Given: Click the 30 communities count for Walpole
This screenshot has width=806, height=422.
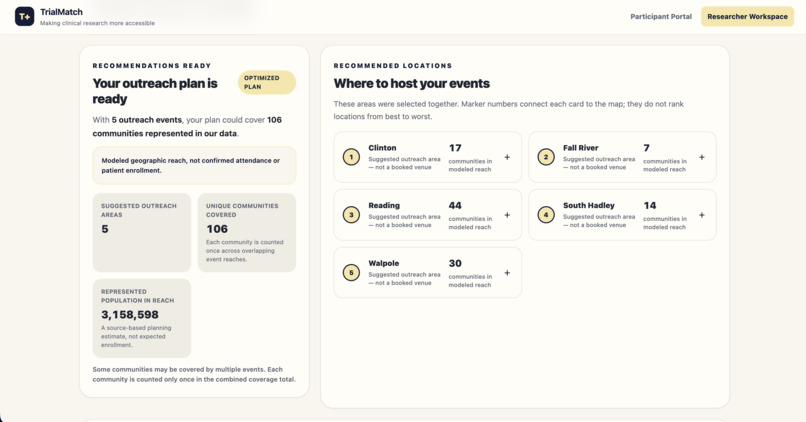Looking at the screenshot, I should [455, 264].
